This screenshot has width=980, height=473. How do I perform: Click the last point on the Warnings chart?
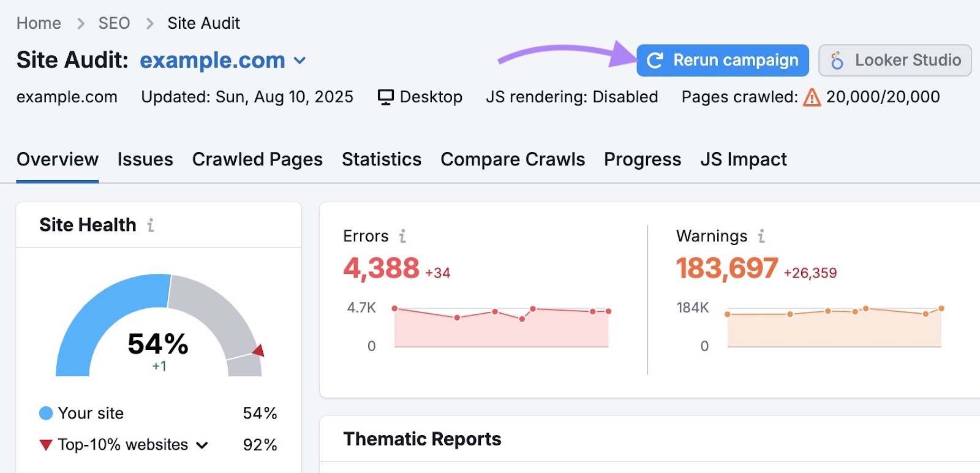tap(941, 308)
